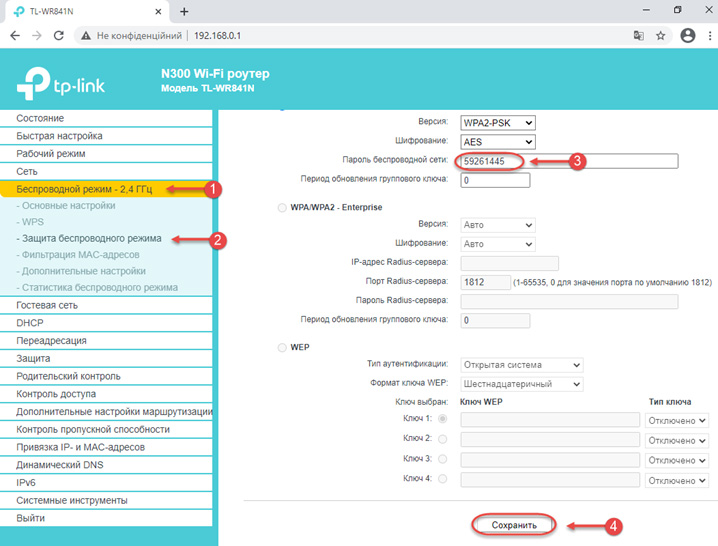
Task: Select the WEP security radio button
Action: point(281,346)
